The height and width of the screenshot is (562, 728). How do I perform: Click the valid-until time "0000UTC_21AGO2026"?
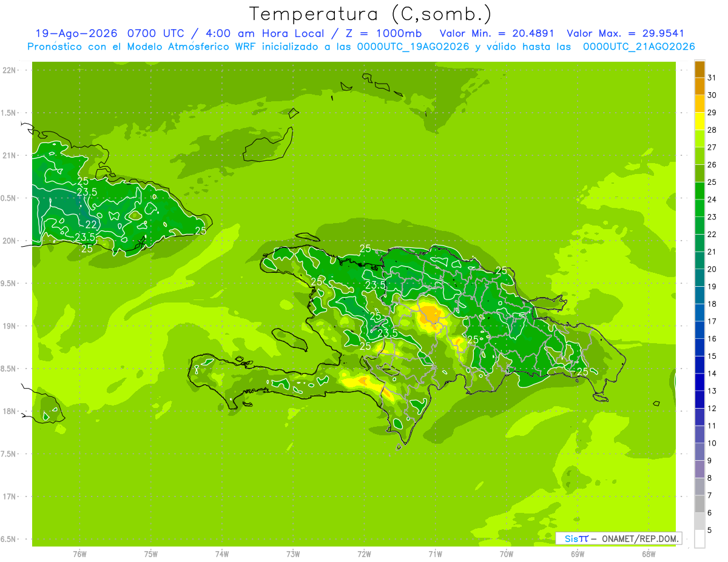pyautogui.click(x=639, y=47)
